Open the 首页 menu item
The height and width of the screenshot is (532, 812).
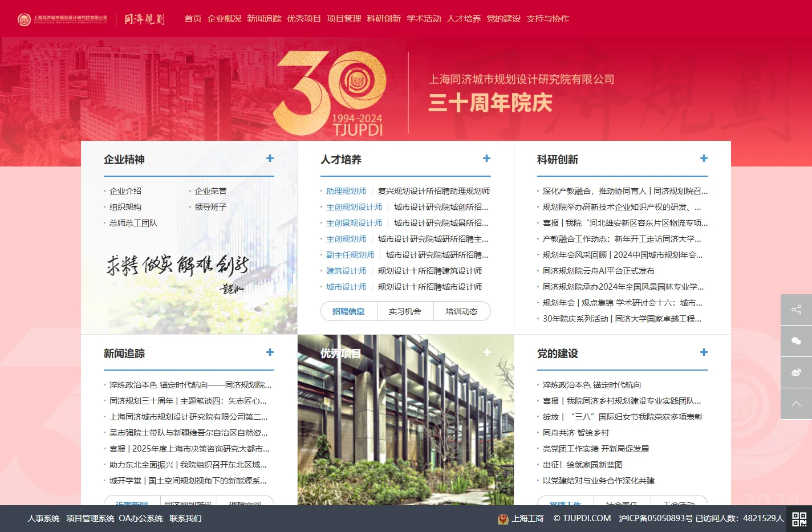coord(193,19)
